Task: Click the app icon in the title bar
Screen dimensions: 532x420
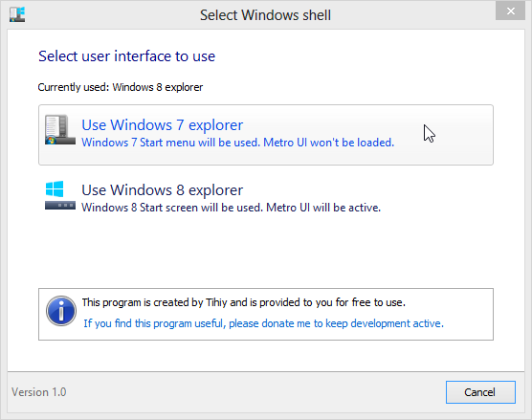Action: tap(17, 14)
